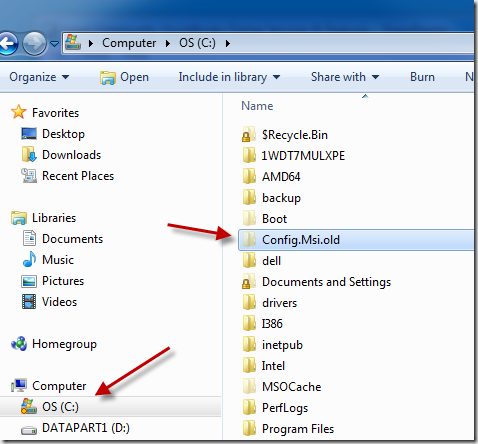This screenshot has width=478, height=444.
Task: Click the Burn toolbar button
Action: (x=422, y=77)
